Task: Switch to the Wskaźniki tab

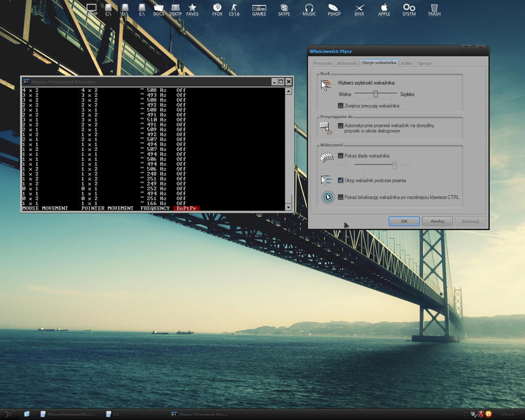Action: [x=347, y=63]
